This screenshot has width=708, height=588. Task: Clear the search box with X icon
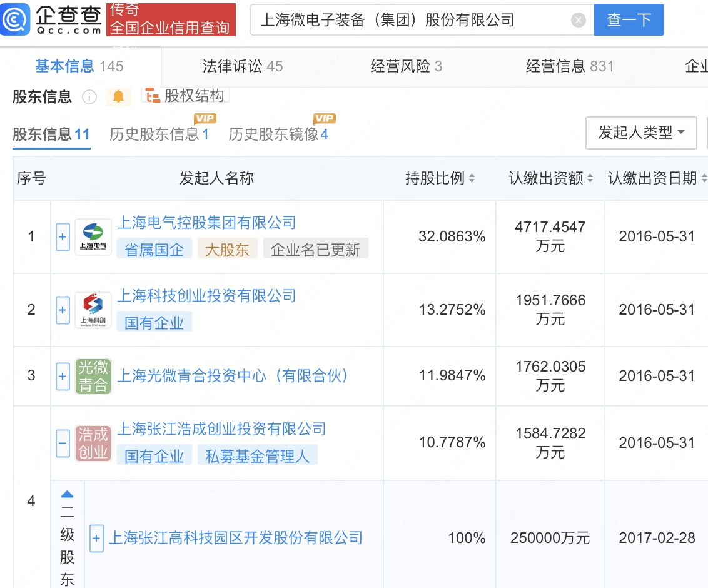coord(579,20)
